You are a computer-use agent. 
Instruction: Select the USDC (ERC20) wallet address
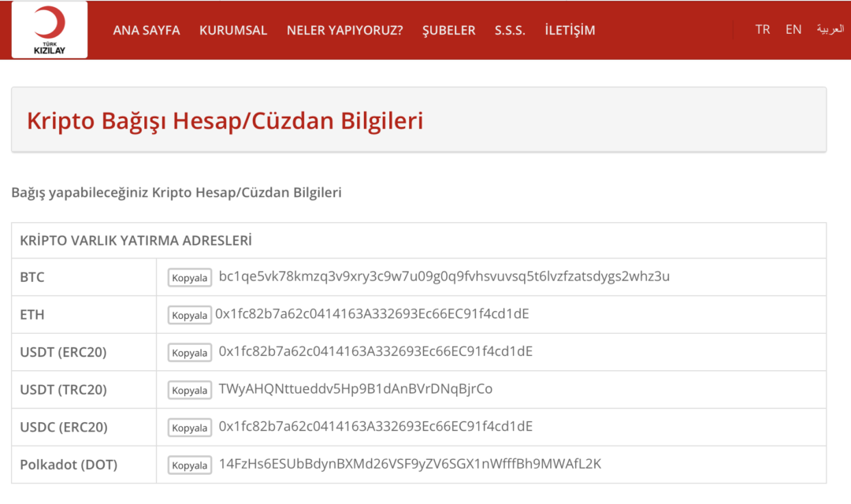click(376, 426)
